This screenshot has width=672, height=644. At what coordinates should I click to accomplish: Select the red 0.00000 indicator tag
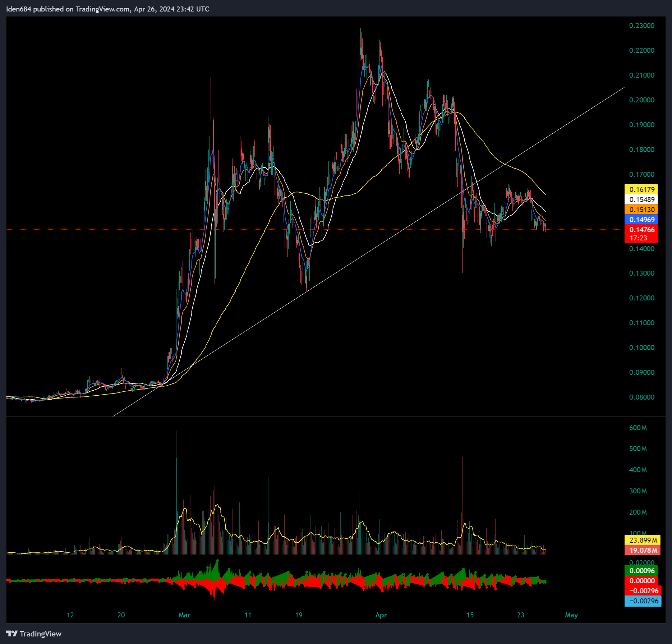pyautogui.click(x=641, y=581)
